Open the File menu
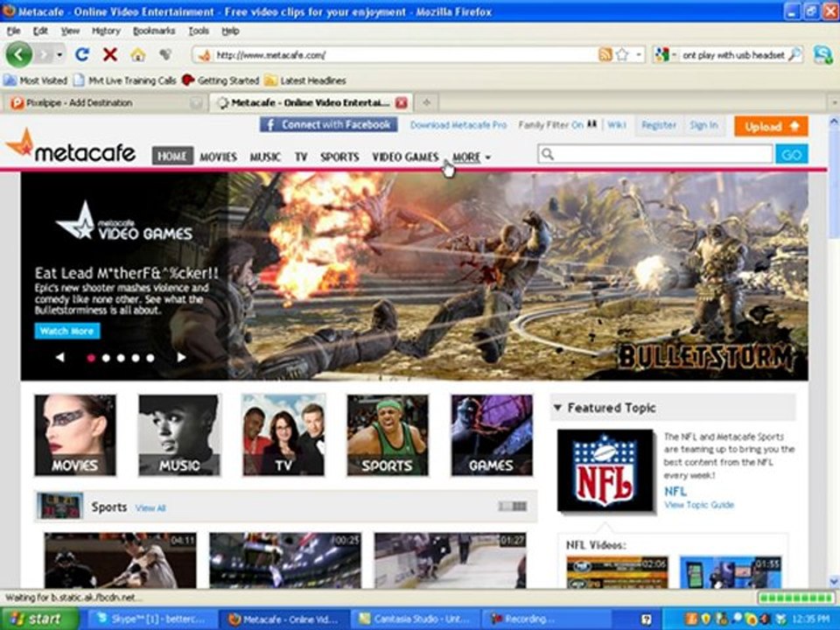Image resolution: width=840 pixels, height=630 pixels. tap(13, 31)
